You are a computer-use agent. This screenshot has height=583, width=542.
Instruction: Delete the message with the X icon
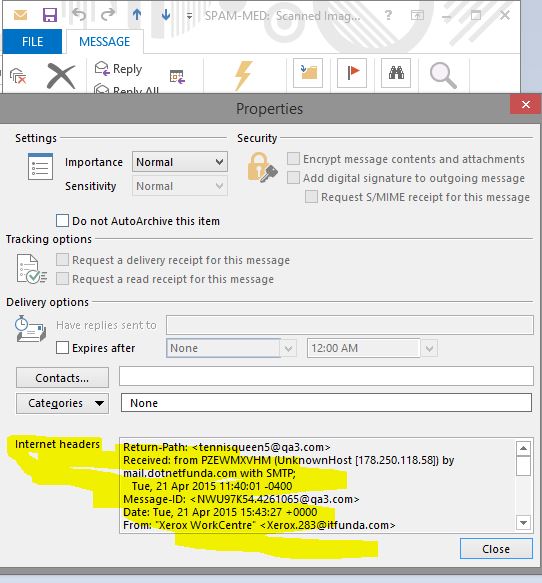click(x=61, y=76)
